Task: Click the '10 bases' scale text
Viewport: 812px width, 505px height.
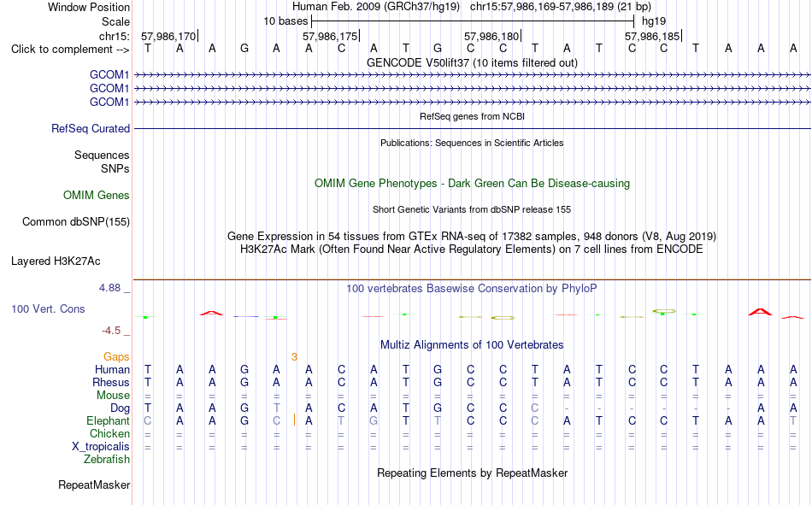Action: pos(285,21)
